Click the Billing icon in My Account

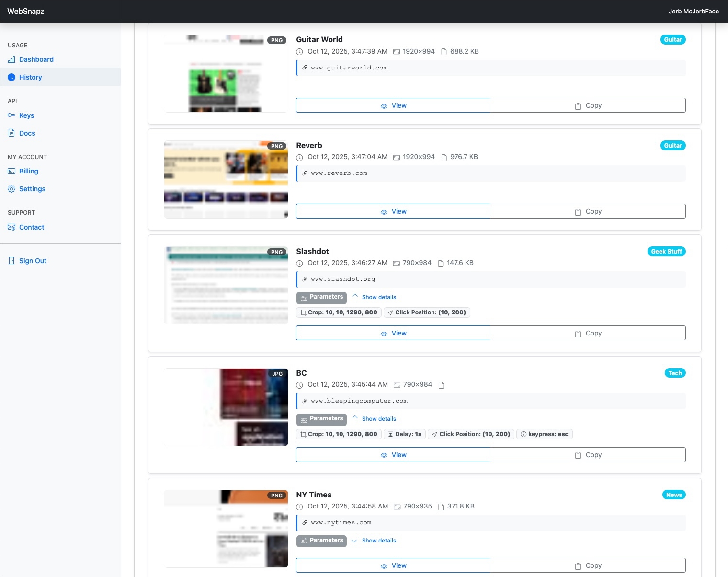[11, 171]
